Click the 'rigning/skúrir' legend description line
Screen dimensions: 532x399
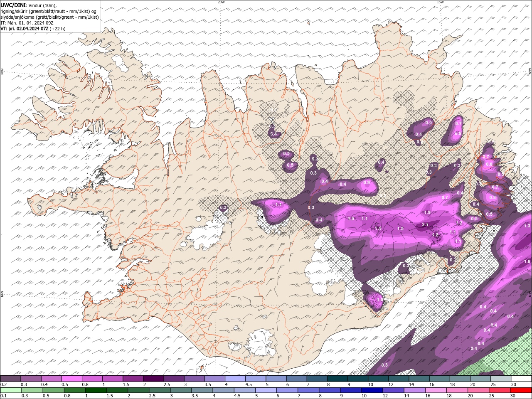49,11
